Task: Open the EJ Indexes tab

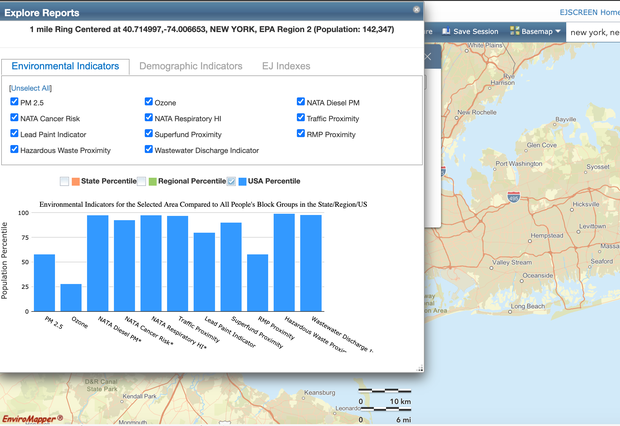Action: coord(286,66)
